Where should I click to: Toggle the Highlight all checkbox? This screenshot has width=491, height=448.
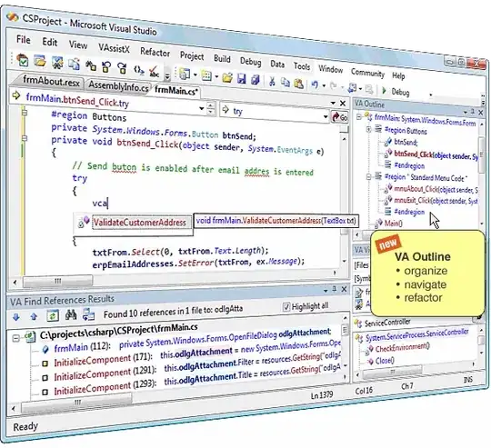coord(286,307)
